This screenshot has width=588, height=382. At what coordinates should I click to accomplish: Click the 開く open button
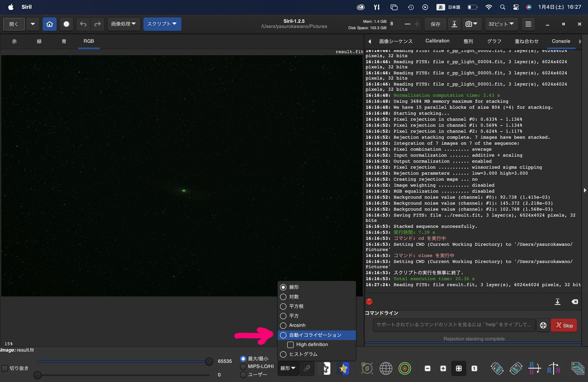(14, 24)
